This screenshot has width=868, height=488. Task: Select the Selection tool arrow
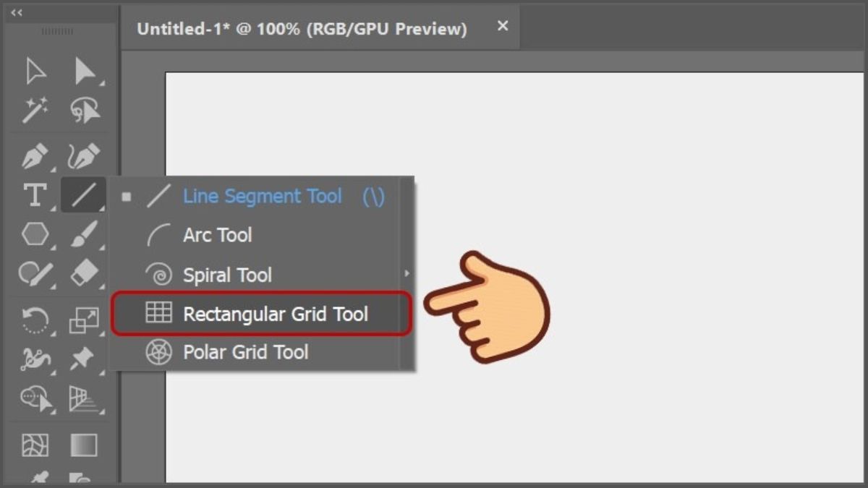[35, 71]
